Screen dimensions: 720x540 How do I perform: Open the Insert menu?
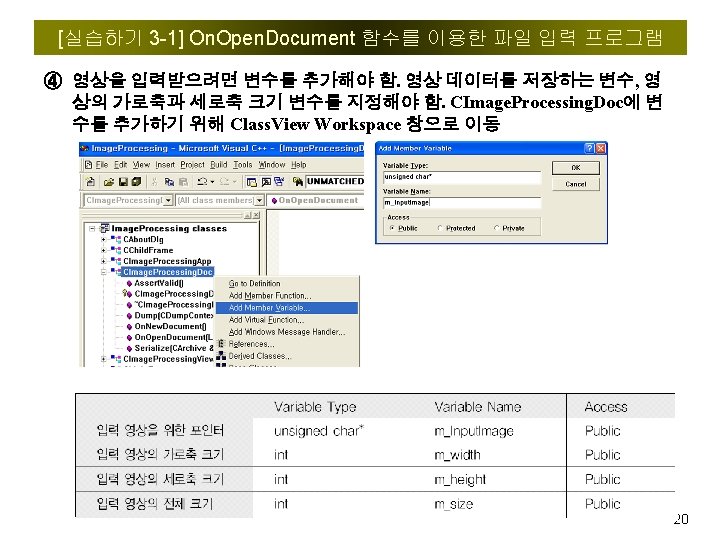point(165,165)
